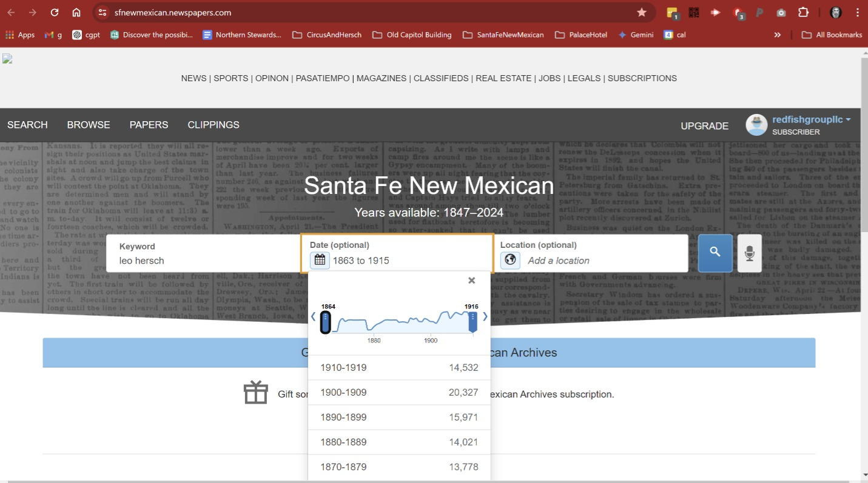
Task: Click the blue magnifier search button
Action: (715, 253)
